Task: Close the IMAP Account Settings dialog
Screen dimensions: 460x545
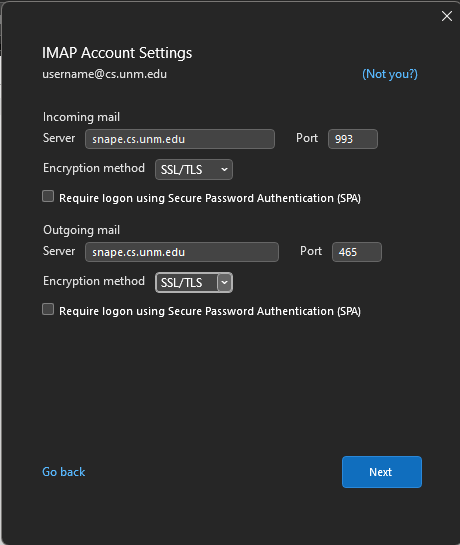Action: (446, 16)
